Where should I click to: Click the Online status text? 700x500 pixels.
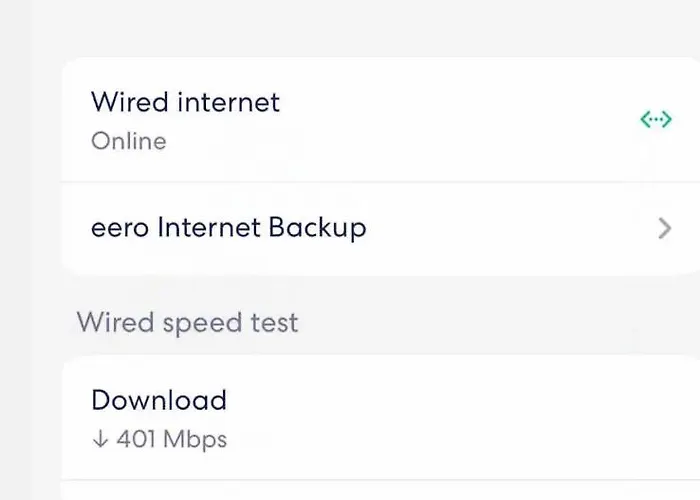tap(128, 141)
